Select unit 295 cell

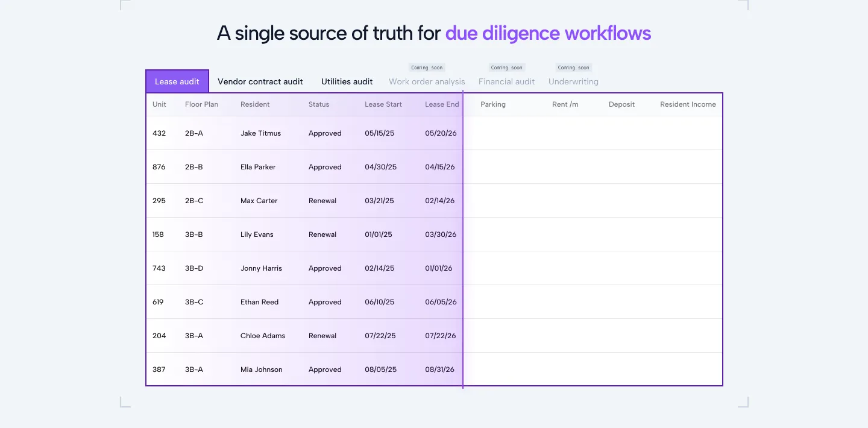(x=159, y=201)
